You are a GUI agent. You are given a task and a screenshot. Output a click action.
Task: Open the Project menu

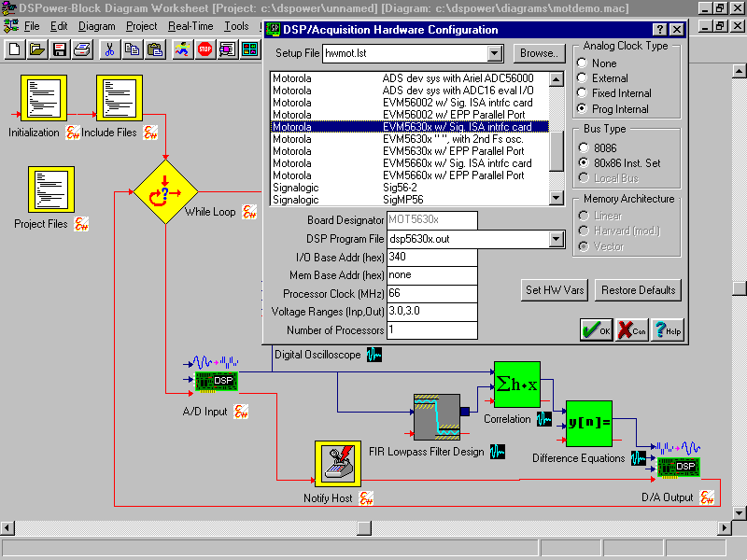[141, 26]
